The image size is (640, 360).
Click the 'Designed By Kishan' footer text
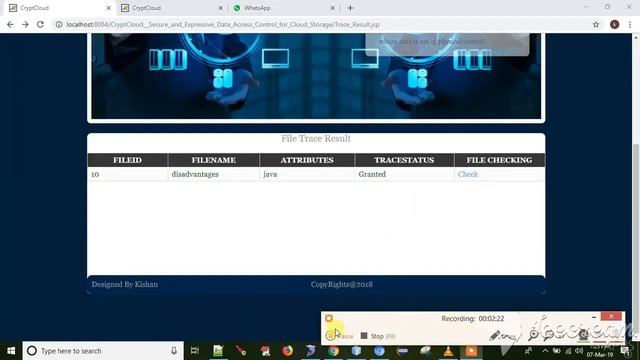tap(124, 284)
